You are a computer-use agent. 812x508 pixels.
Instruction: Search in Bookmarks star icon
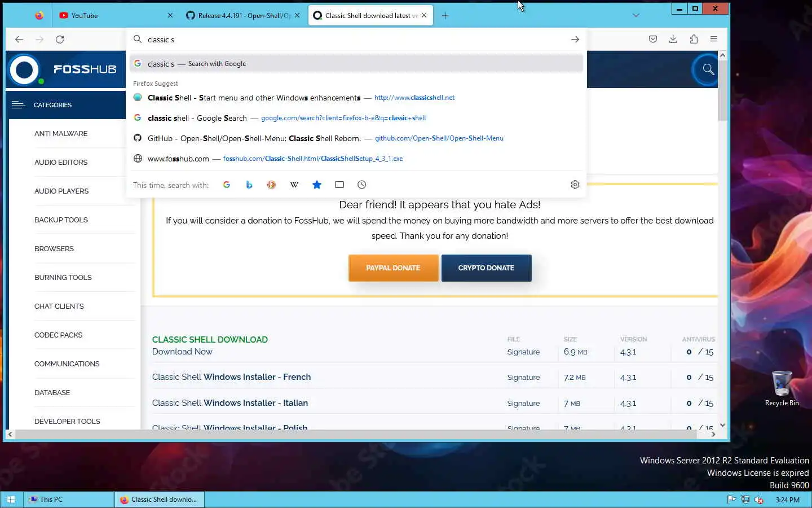tap(317, 185)
